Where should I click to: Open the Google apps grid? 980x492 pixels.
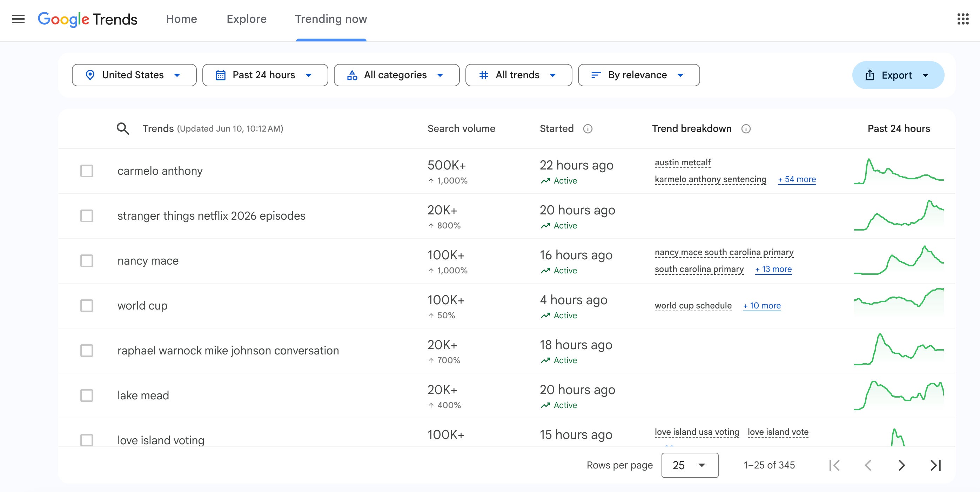[963, 19]
